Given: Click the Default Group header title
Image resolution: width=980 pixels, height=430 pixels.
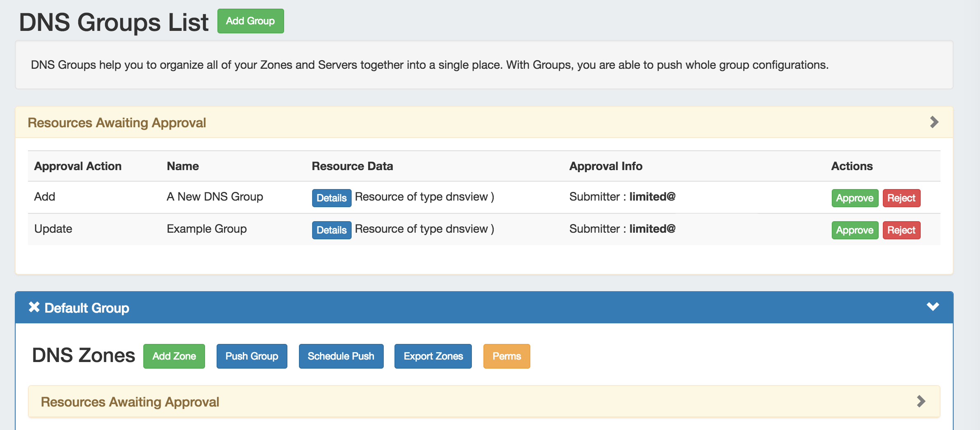Looking at the screenshot, I should [x=87, y=308].
